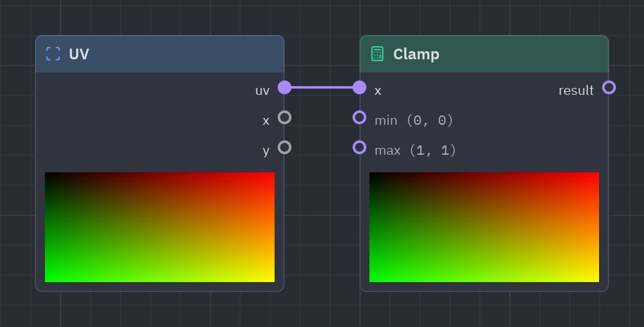This screenshot has width=644, height=327.
Task: Select the UV node title bar
Action: pos(160,54)
